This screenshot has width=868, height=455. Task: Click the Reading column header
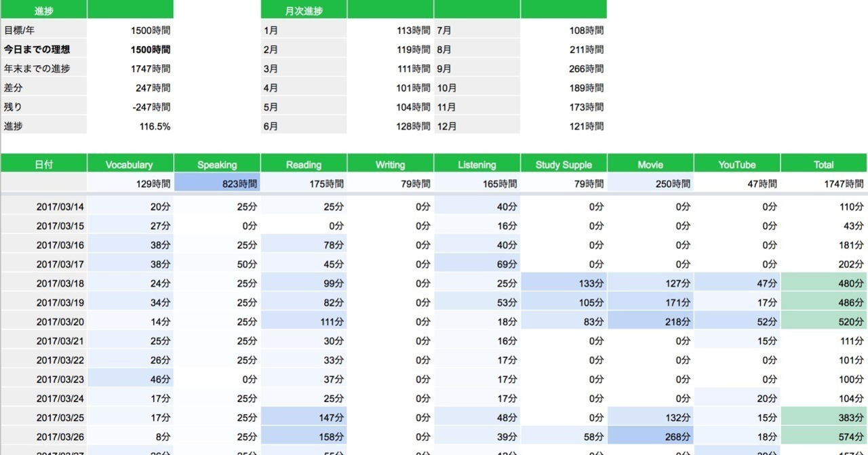[x=304, y=164]
